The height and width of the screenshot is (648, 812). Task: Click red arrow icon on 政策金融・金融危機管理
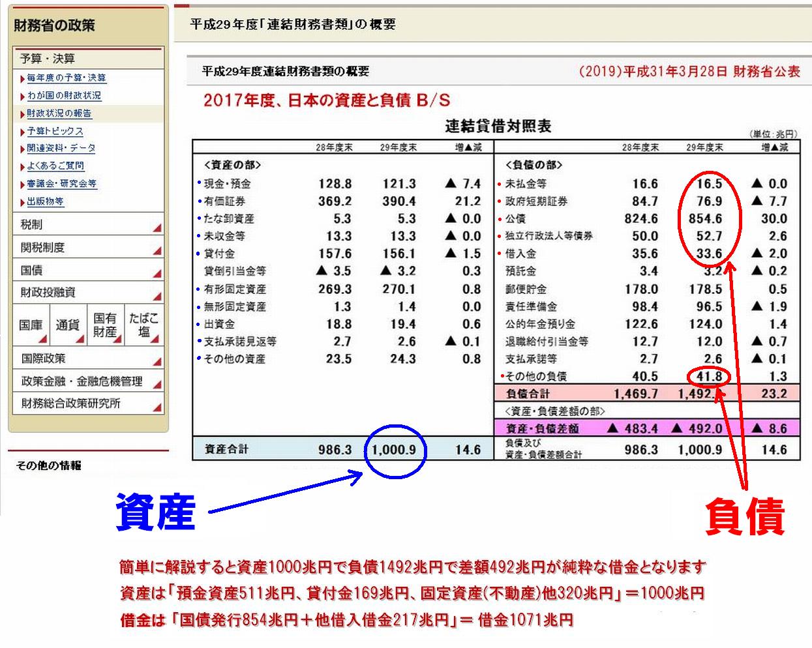(157, 385)
